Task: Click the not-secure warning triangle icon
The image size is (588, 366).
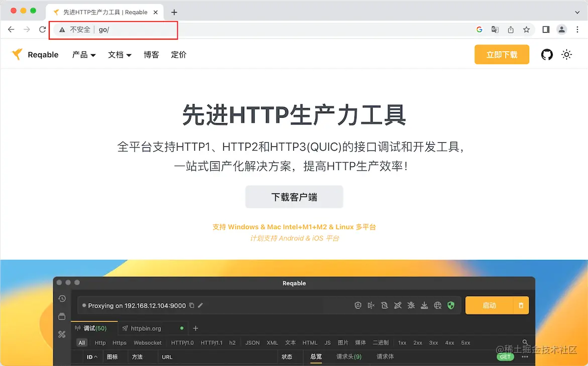Action: (x=62, y=30)
